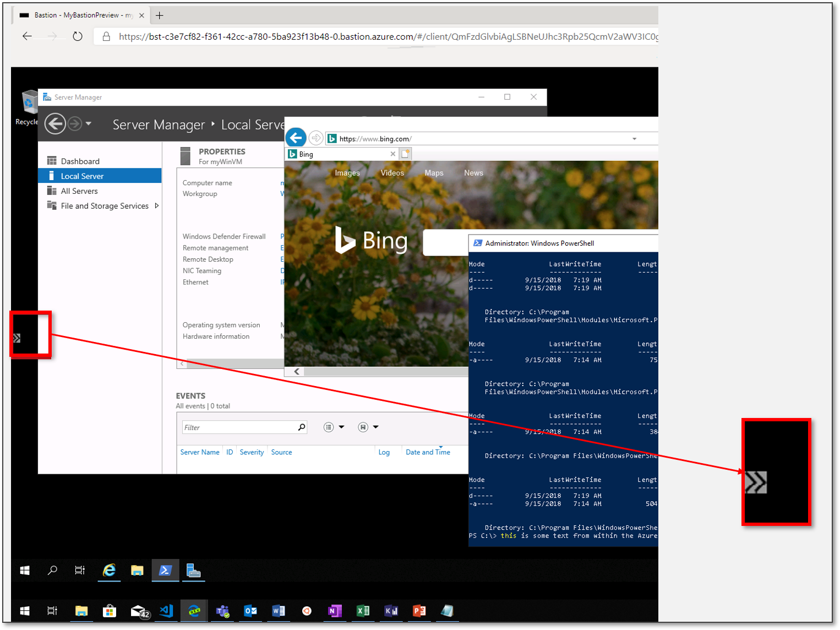Image resolution: width=840 pixels, height=630 pixels.
Task: Click the browser refresh button
Action: click(x=78, y=36)
